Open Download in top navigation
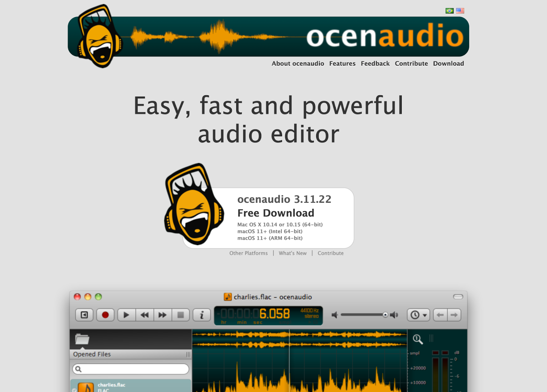The width and height of the screenshot is (547, 392). 449,64
